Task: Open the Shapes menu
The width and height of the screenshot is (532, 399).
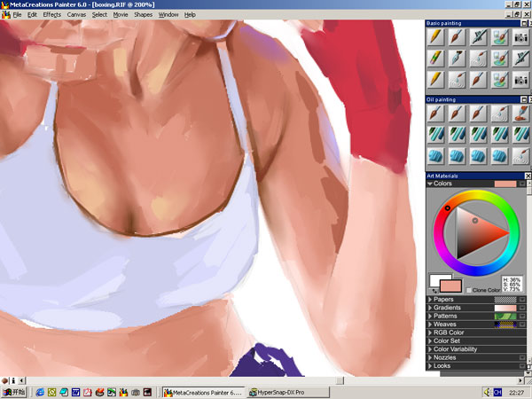Action: click(143, 14)
